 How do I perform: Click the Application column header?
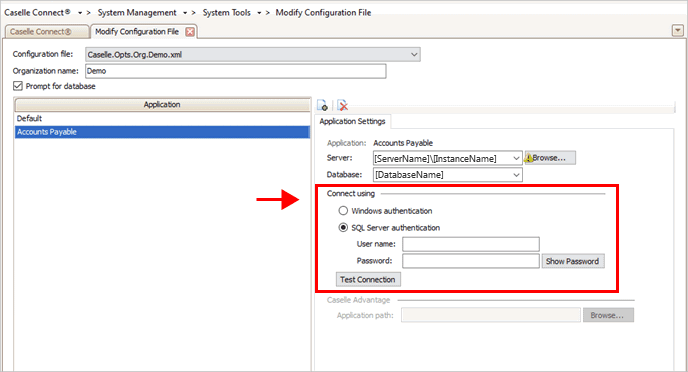(x=162, y=104)
